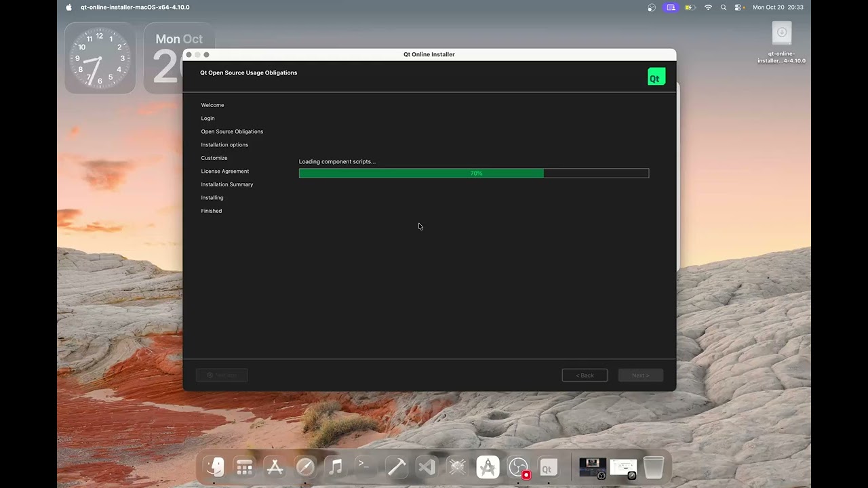
Task: Click the white drafting-compass app icon in Dock
Action: click(x=488, y=467)
